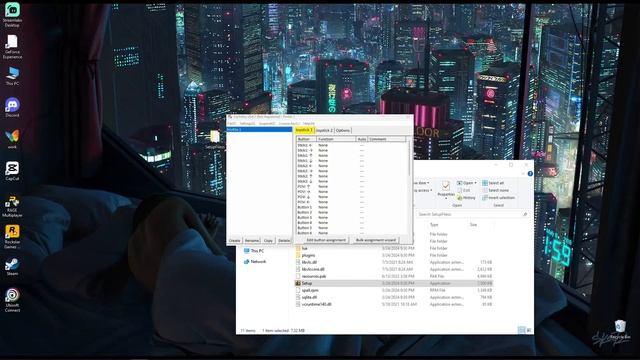640x360 pixels.
Task: Click the Bulk assignment wizard button
Action: pyautogui.click(x=376, y=240)
